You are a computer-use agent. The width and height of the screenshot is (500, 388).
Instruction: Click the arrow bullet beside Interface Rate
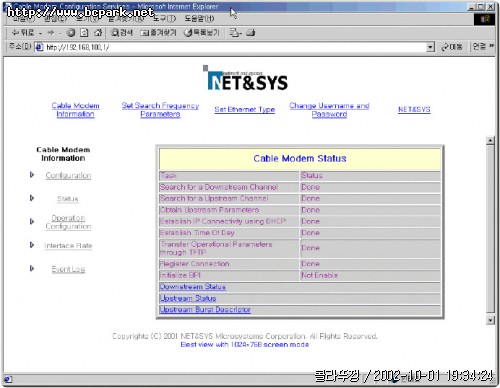[x=32, y=245]
